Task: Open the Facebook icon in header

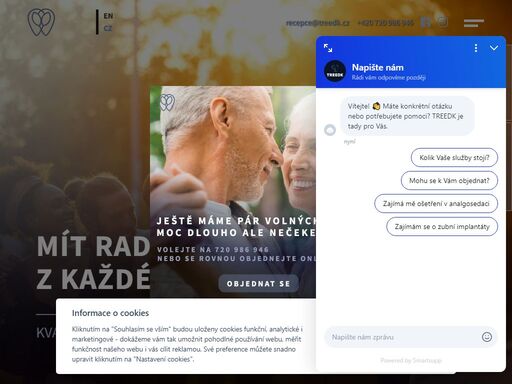Action: [x=426, y=22]
